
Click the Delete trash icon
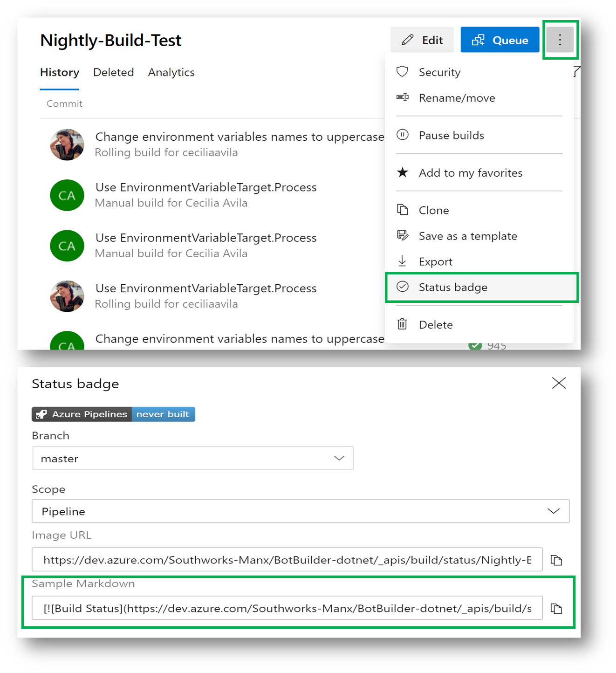coord(402,324)
